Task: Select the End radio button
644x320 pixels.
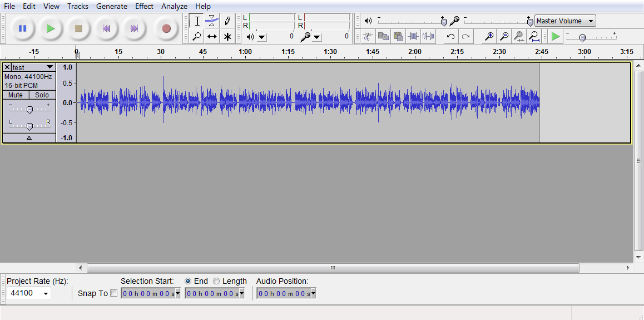Action: (188, 281)
